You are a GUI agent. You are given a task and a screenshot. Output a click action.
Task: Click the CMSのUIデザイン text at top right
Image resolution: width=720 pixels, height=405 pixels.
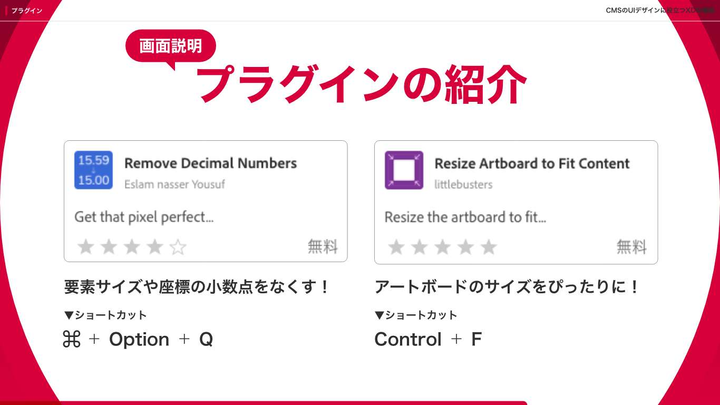pyautogui.click(x=650, y=9)
